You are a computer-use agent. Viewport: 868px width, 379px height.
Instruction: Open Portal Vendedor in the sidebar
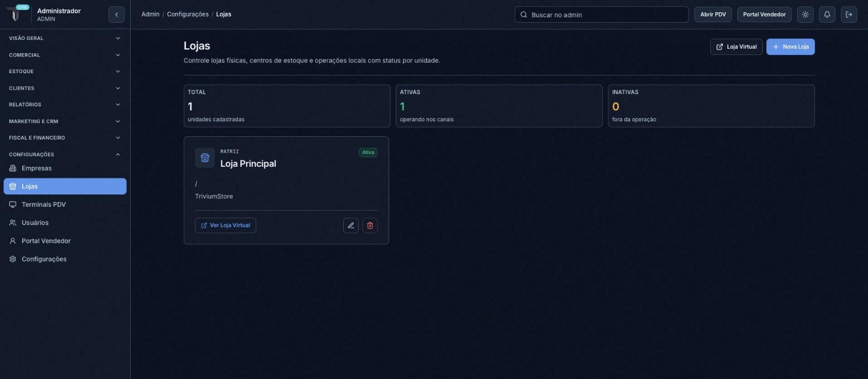pyautogui.click(x=65, y=241)
